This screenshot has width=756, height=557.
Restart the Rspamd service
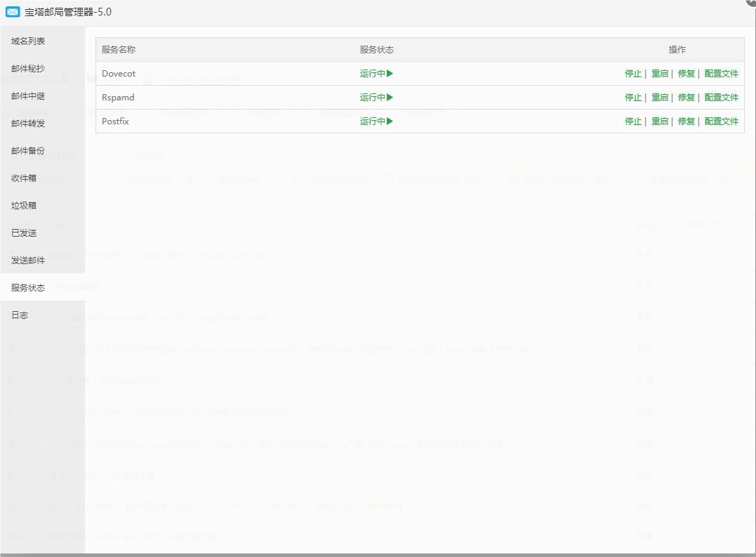pyautogui.click(x=660, y=98)
